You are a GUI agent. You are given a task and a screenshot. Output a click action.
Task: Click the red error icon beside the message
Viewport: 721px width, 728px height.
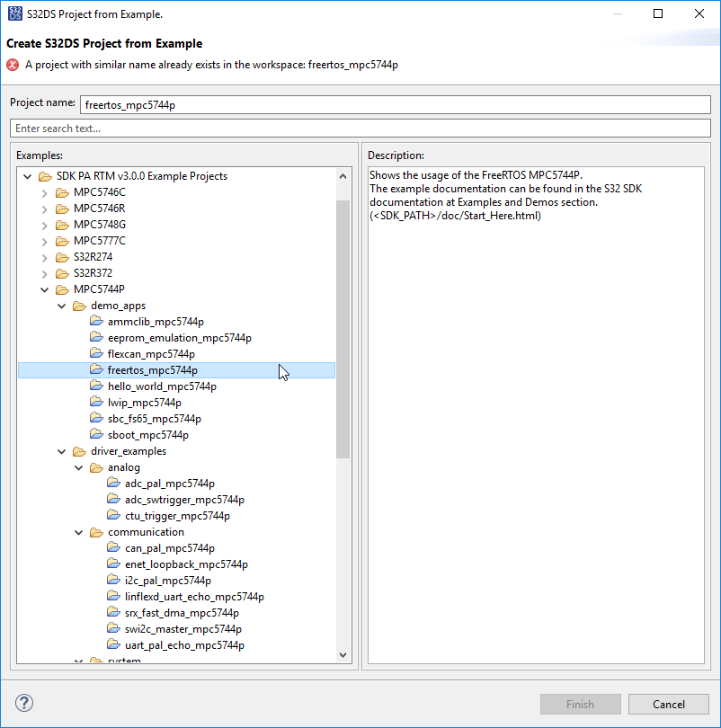pos(13,65)
